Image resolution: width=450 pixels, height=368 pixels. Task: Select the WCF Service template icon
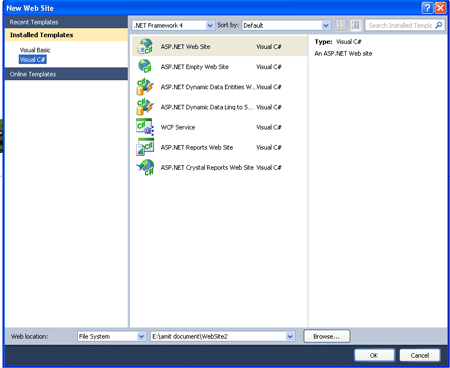tap(145, 127)
